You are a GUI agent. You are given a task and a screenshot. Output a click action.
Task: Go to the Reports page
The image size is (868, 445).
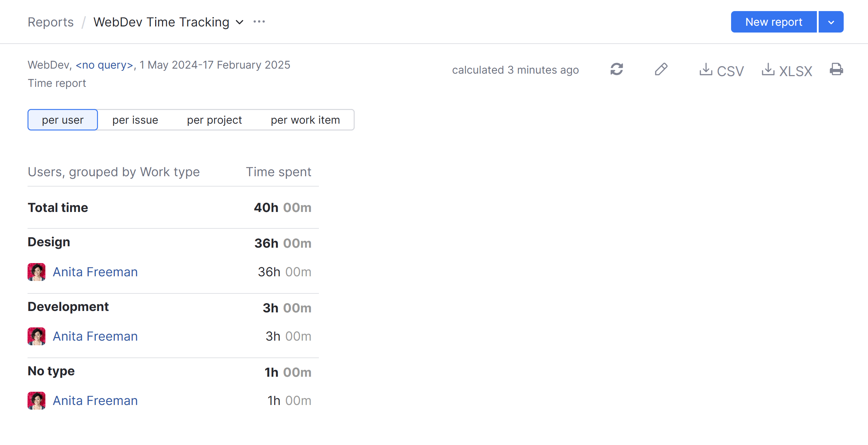tap(50, 22)
